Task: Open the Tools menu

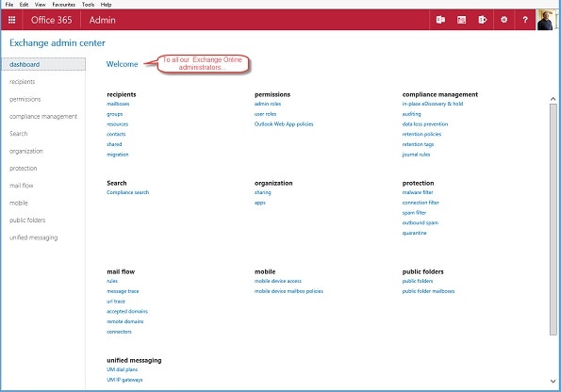Action: click(88, 5)
